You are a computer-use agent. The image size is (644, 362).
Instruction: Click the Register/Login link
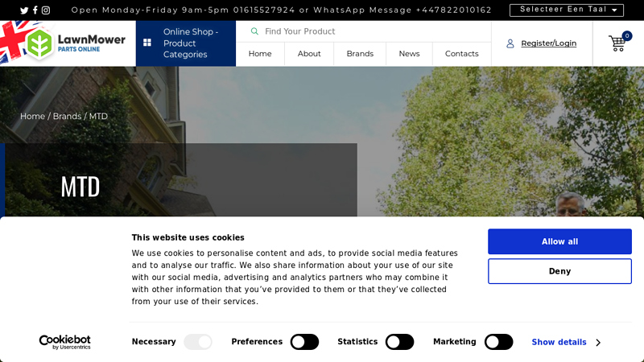click(x=548, y=43)
